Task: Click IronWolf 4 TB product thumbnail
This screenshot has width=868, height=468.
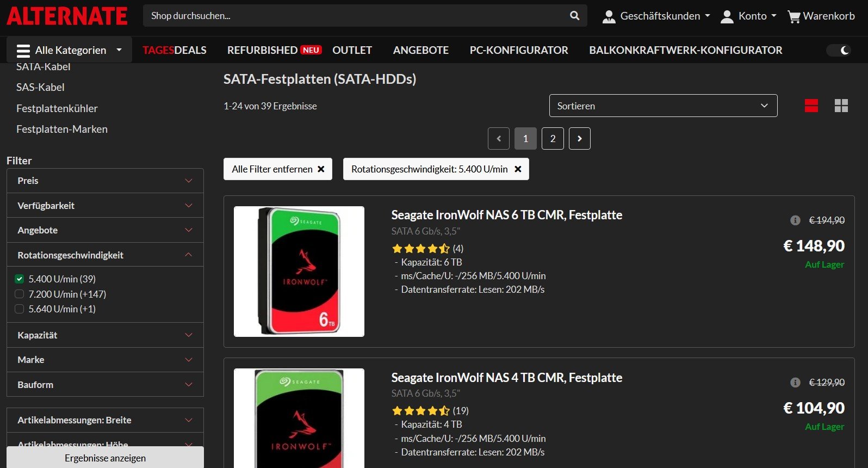Action: click(299, 418)
